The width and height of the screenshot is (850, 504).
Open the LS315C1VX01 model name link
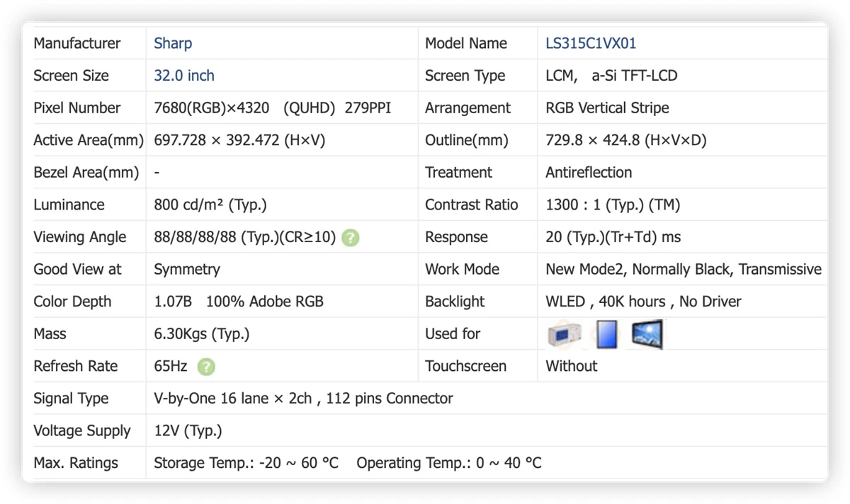coord(591,43)
